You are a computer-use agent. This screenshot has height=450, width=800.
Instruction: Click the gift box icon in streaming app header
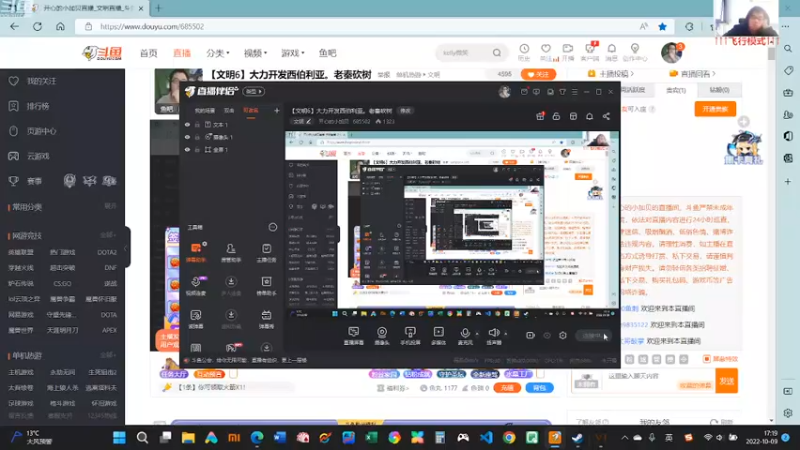click(x=540, y=116)
